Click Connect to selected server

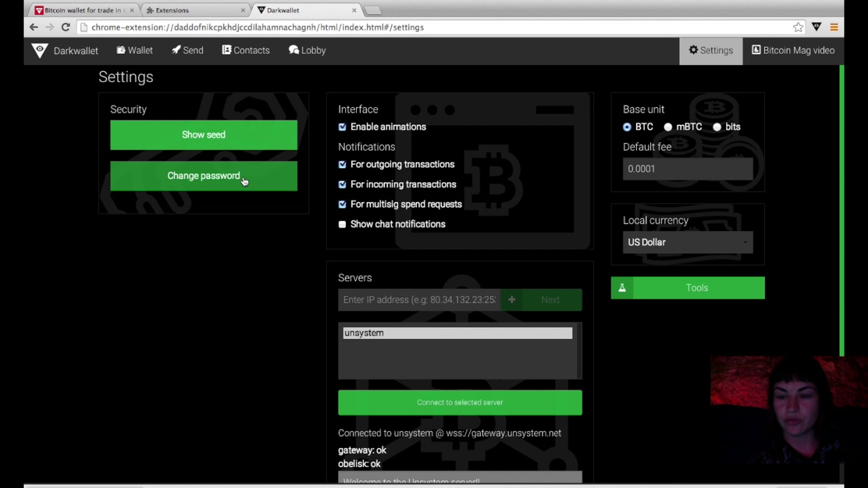point(460,403)
